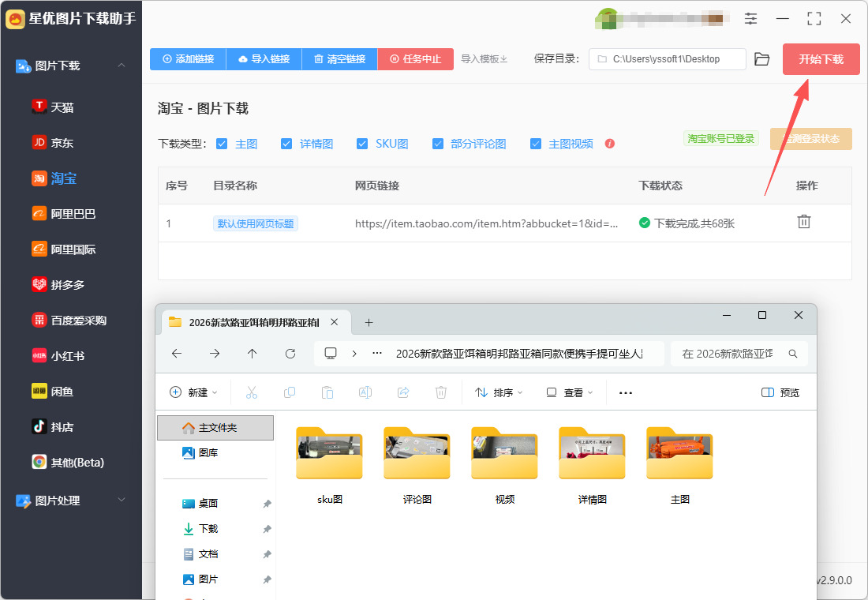This screenshot has height=600, width=868.
Task: Open 阿里国际 in the sidebar
Action: (x=64, y=249)
